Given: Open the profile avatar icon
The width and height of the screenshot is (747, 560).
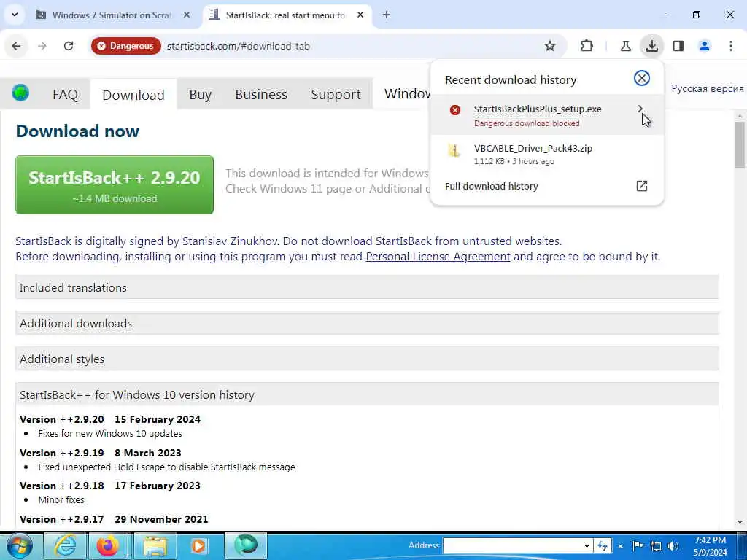Looking at the screenshot, I should click(x=705, y=46).
